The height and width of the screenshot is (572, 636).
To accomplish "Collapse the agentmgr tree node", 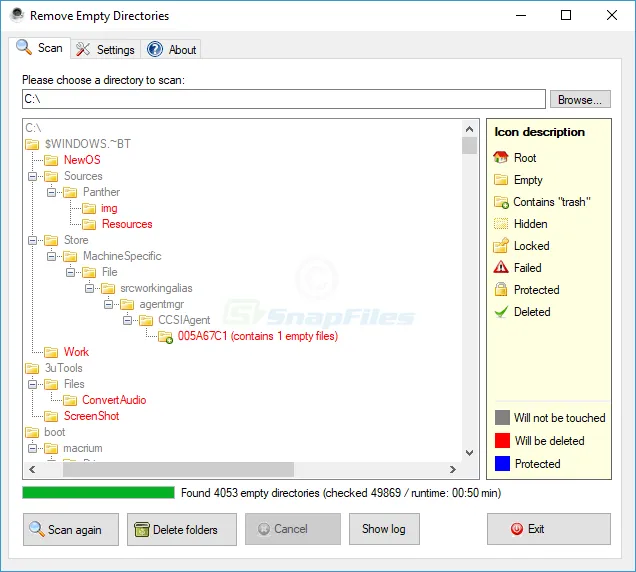I will point(109,304).
